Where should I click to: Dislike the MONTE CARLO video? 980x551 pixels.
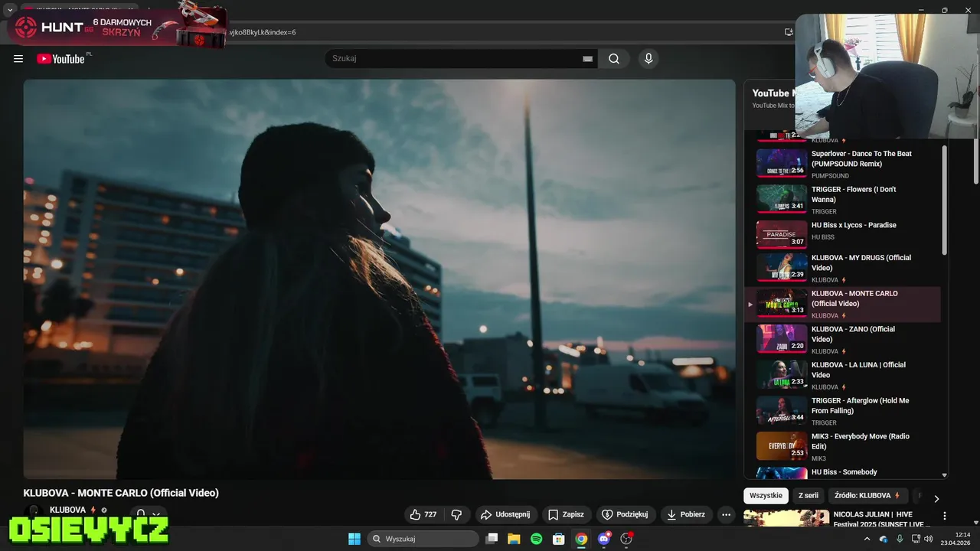point(456,514)
